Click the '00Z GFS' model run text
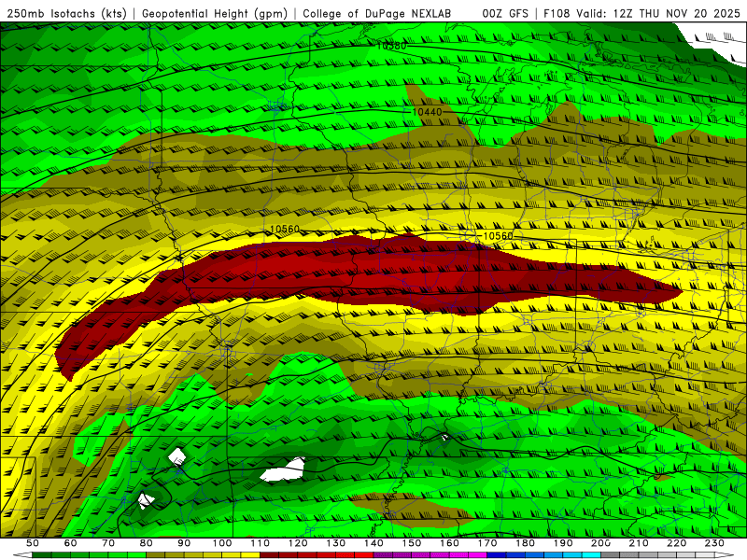The image size is (747, 560). coord(505,13)
